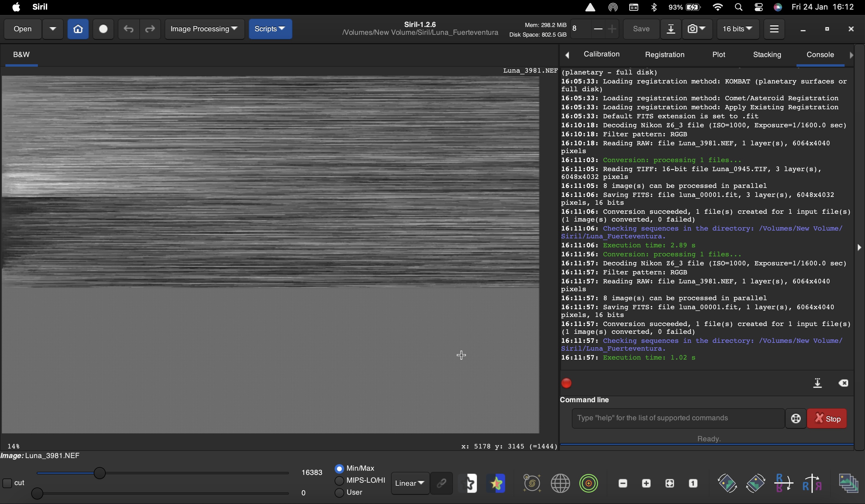Rotate image counterclockwise icon
865x504 pixels.
tap(727, 483)
